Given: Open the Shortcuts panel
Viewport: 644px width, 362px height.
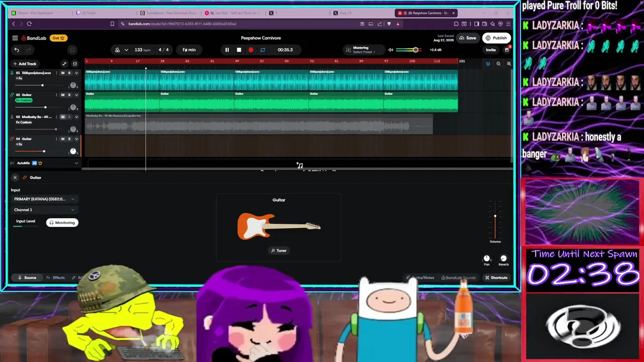Looking at the screenshot, I should (496, 278).
